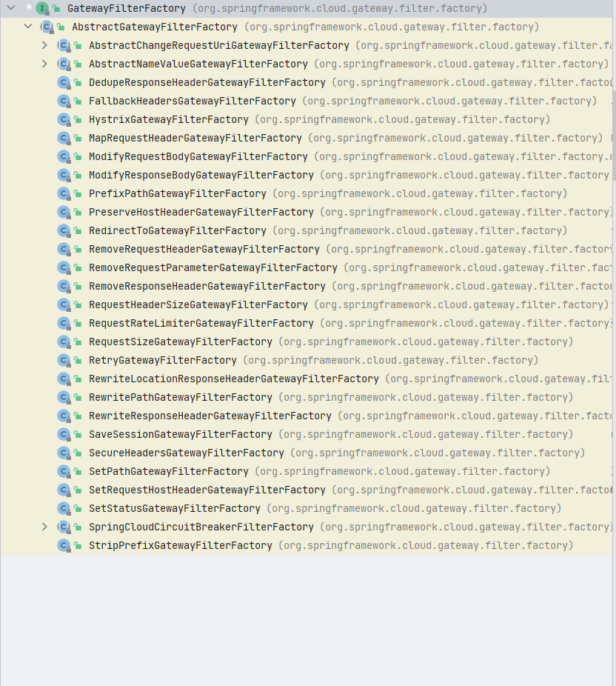The height and width of the screenshot is (686, 616).
Task: Click class icon beside DedupeResponseHeaderGatewayFilterFactory
Action: coord(64,82)
